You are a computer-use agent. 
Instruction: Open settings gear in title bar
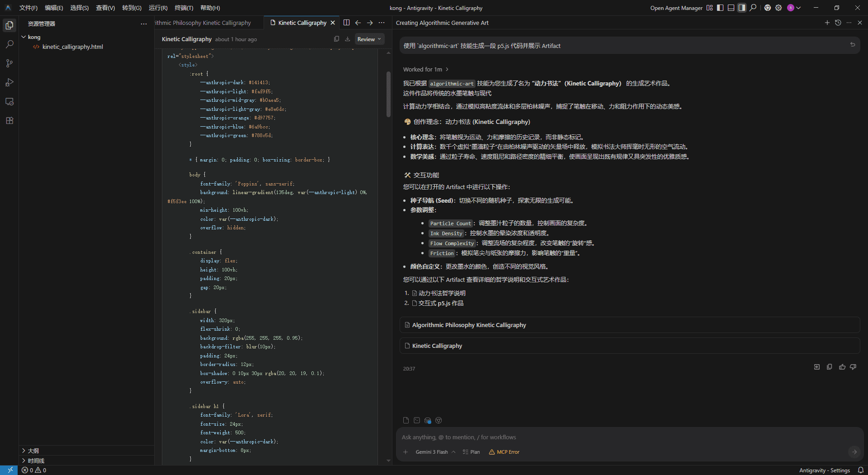778,8
